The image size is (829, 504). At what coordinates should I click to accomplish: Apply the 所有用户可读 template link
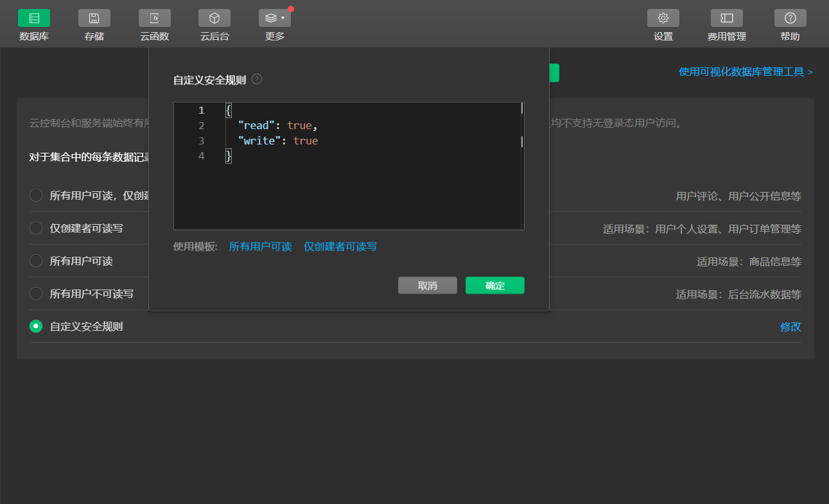click(260, 247)
